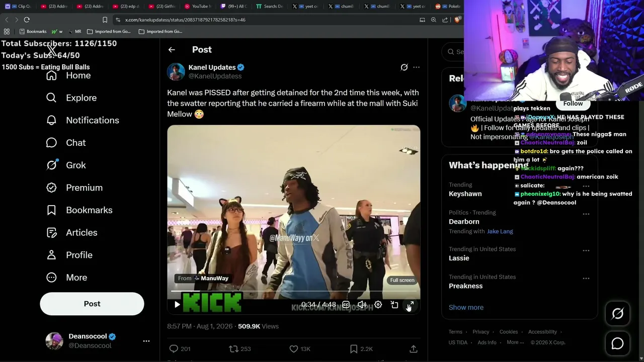Toggle closed captions on the video

(x=346, y=305)
